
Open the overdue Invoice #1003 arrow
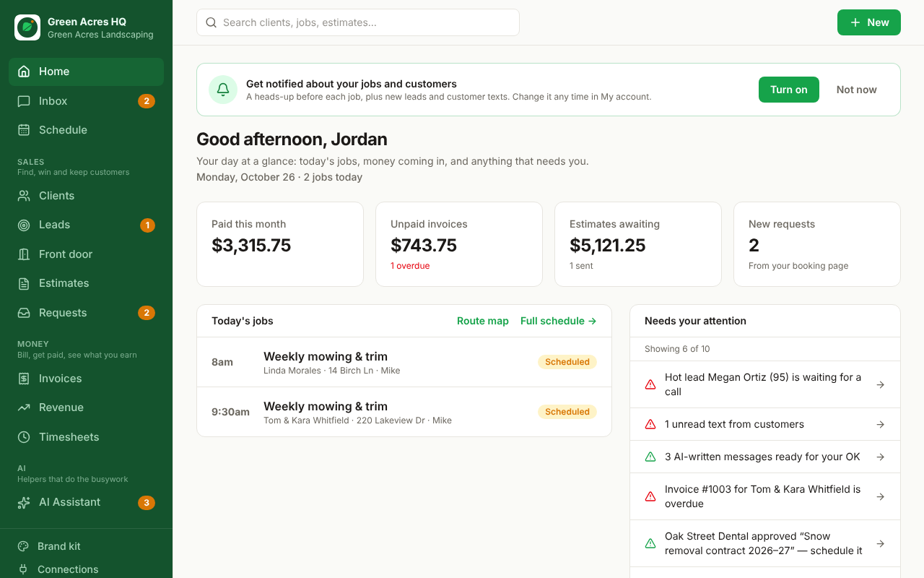pyautogui.click(x=880, y=496)
